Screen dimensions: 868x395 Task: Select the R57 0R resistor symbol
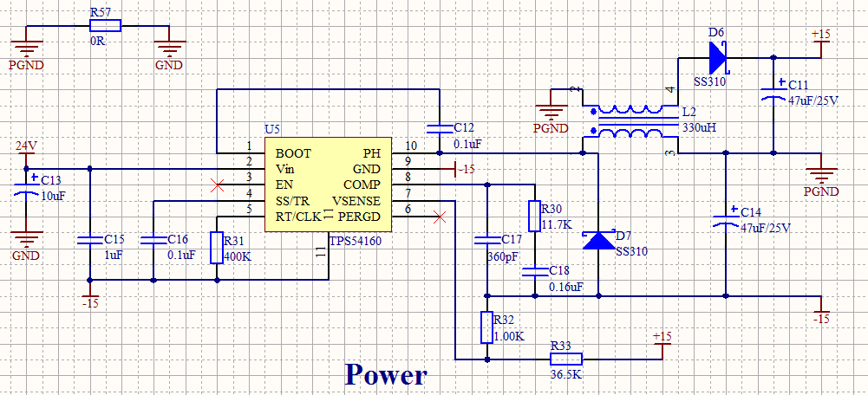coord(105,25)
